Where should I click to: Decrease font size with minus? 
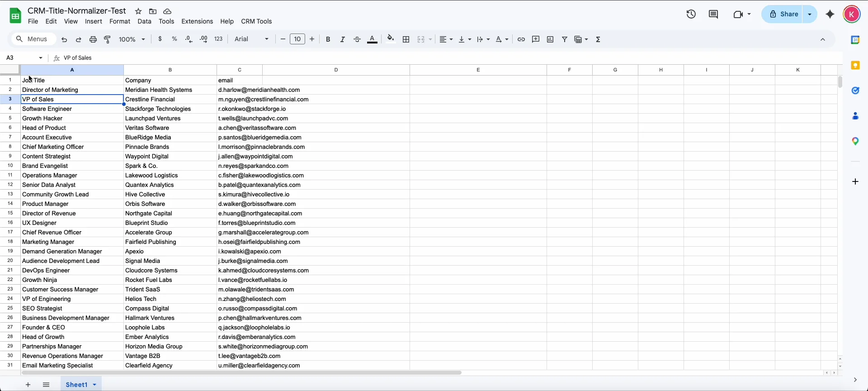pyautogui.click(x=283, y=39)
